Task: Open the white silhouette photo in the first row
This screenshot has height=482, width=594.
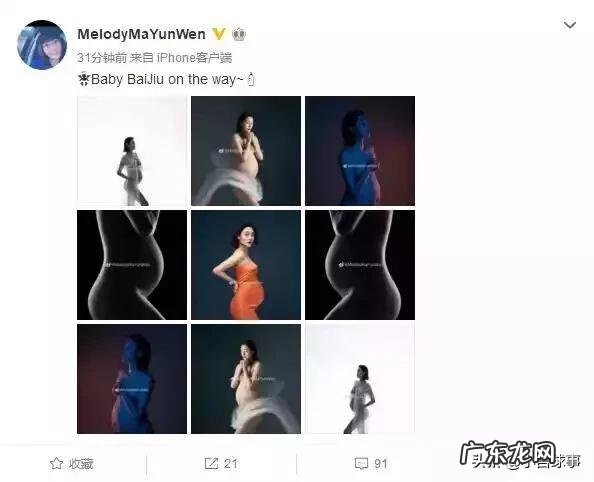Action: [132, 151]
